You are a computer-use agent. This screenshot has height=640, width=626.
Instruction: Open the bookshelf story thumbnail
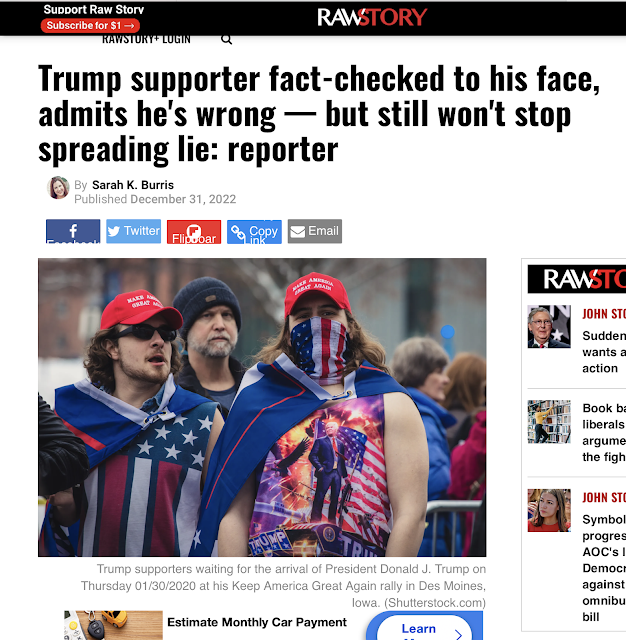point(549,422)
